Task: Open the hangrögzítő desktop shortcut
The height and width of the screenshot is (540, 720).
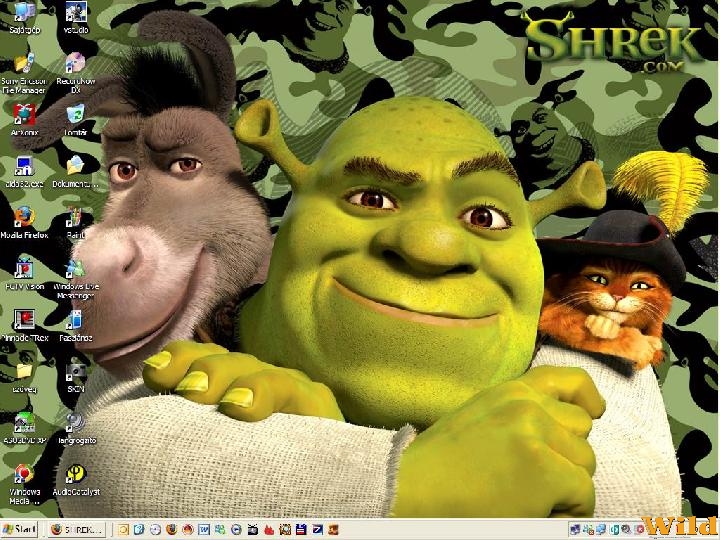Action: click(x=76, y=429)
